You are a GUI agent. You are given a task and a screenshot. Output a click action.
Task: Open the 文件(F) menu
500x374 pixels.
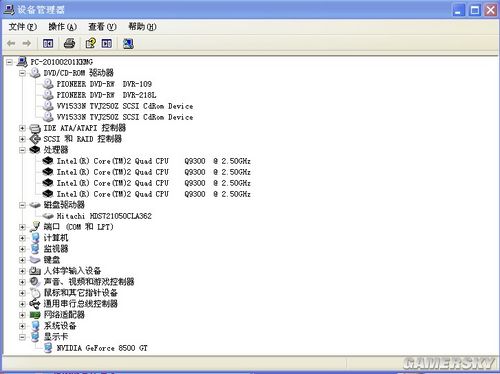22,27
